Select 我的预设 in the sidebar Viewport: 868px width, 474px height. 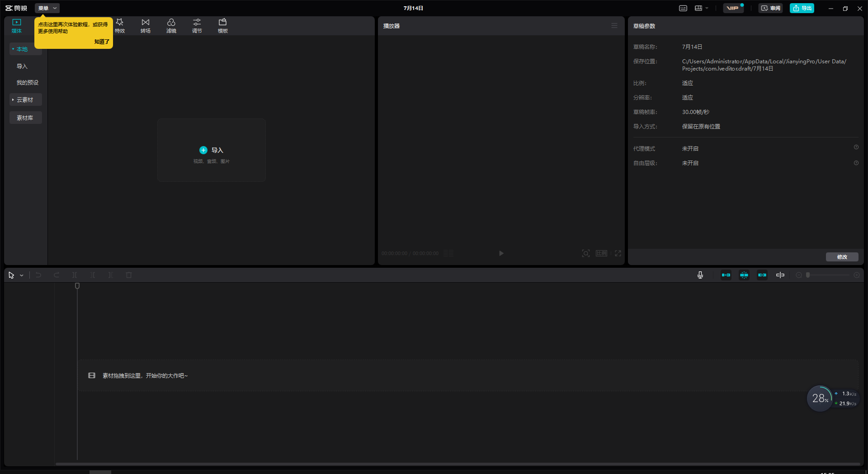coord(28,82)
